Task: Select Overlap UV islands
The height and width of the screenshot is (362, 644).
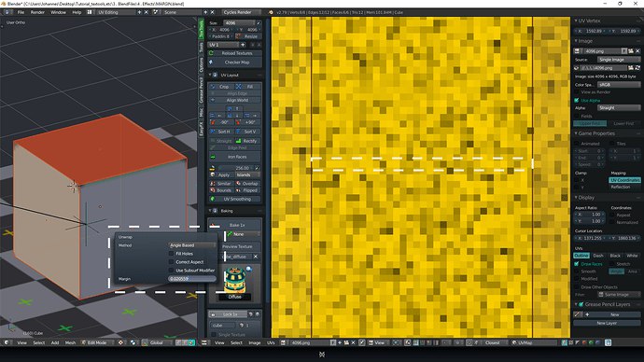Action: (248, 184)
